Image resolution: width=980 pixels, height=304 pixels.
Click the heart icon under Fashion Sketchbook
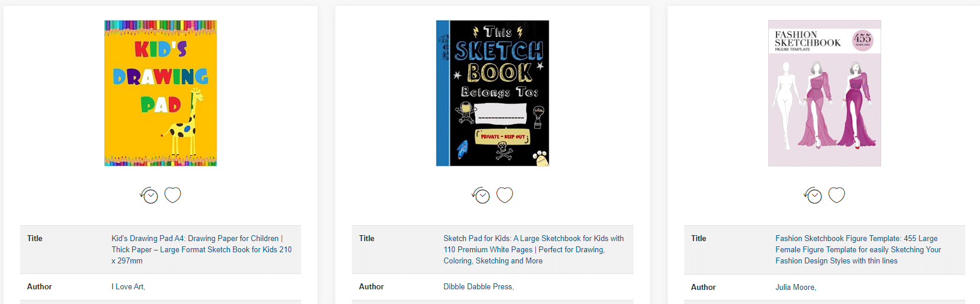tap(836, 195)
